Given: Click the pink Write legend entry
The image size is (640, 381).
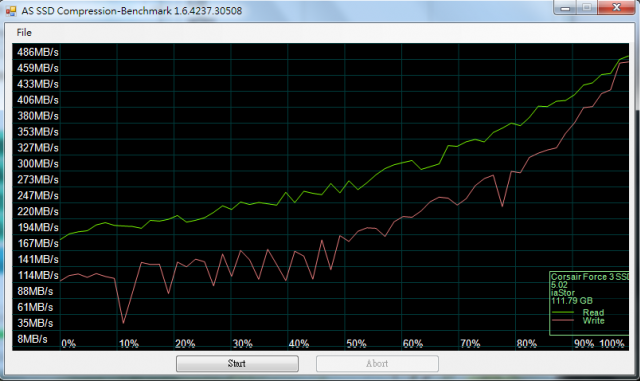Looking at the screenshot, I should pyautogui.click(x=578, y=321).
